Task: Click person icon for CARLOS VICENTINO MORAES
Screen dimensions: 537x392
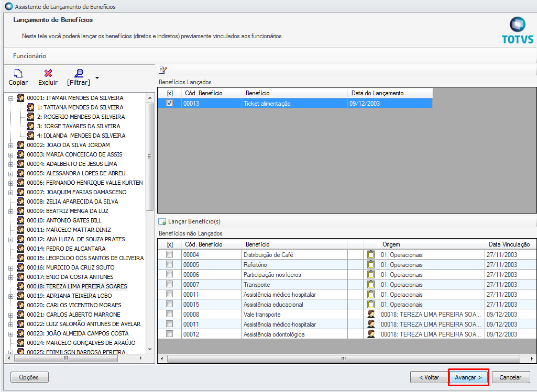Action: 21,305
